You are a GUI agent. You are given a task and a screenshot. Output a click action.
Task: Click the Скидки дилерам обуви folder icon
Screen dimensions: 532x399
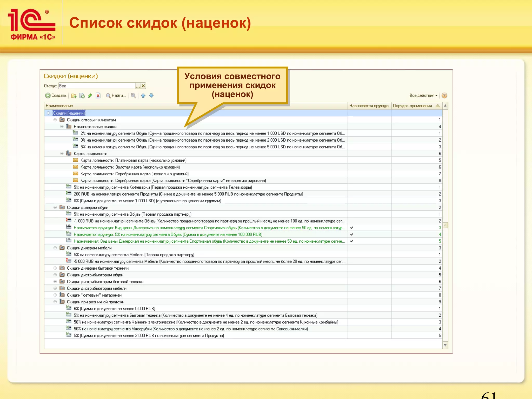tap(62, 207)
